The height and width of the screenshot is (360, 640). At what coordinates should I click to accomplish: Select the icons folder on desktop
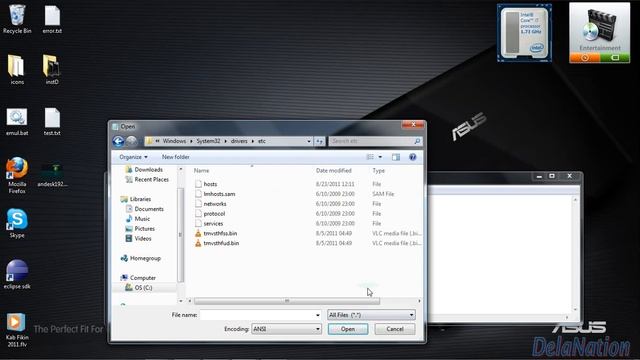click(x=17, y=69)
